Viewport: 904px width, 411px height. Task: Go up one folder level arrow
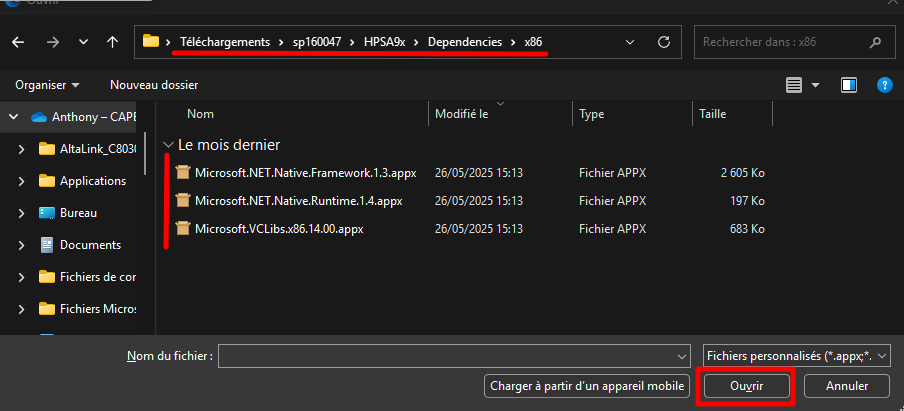[112, 42]
